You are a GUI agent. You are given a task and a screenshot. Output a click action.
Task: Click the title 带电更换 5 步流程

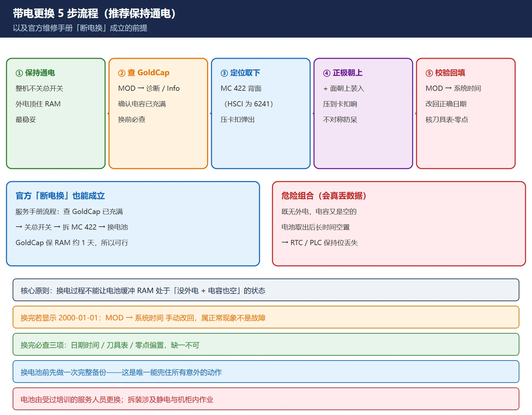pos(55,13)
